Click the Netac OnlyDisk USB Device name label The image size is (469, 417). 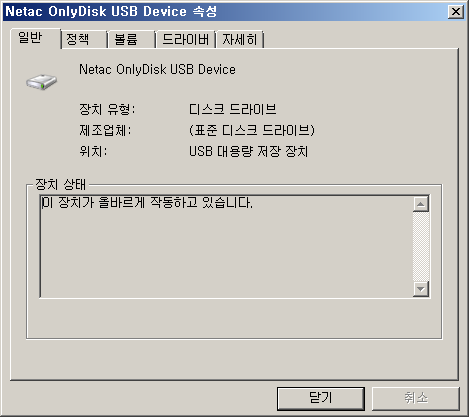point(157,70)
